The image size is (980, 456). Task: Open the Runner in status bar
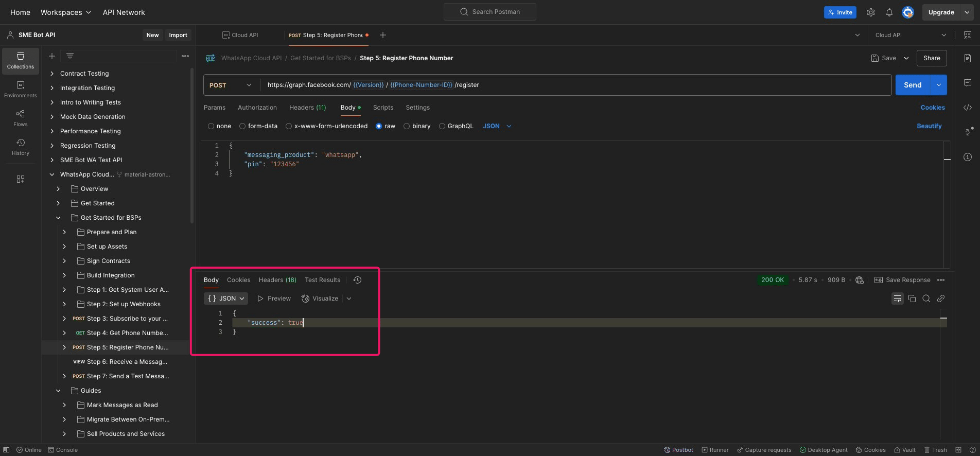[715, 450]
